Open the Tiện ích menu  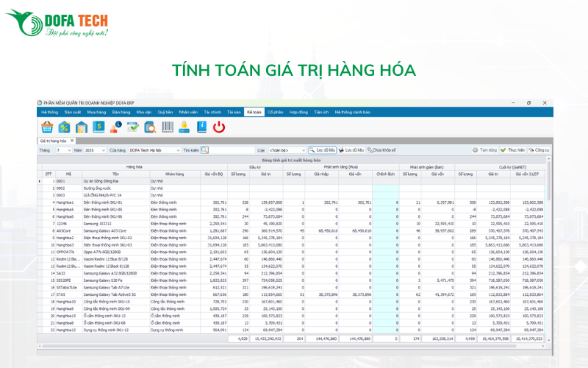coord(321,113)
